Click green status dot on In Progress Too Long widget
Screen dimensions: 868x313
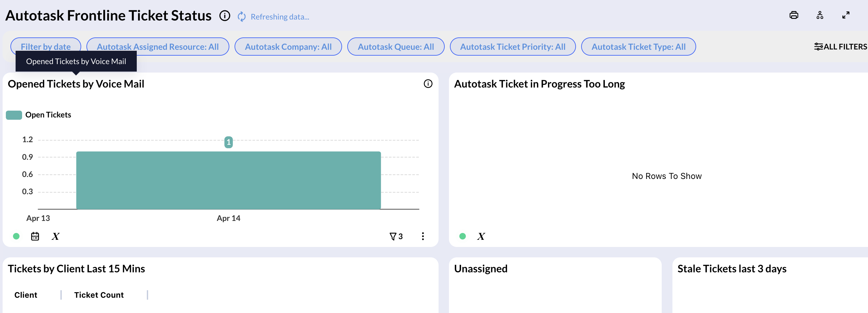463,236
